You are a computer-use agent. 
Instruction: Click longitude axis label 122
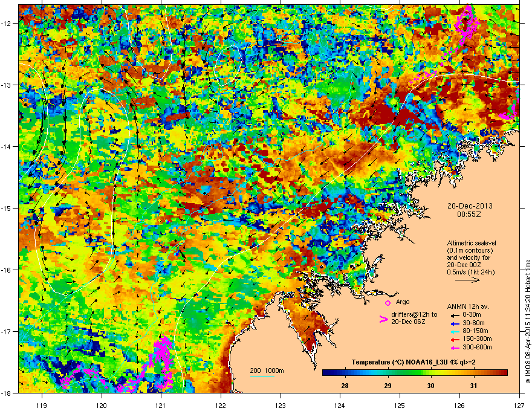point(221,405)
